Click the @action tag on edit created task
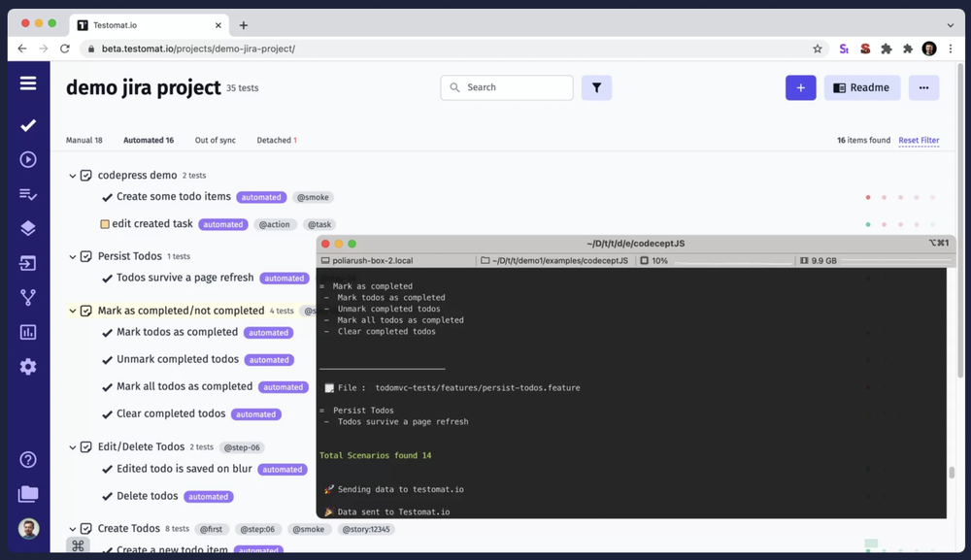Image resolution: width=971 pixels, height=560 pixels. (275, 224)
